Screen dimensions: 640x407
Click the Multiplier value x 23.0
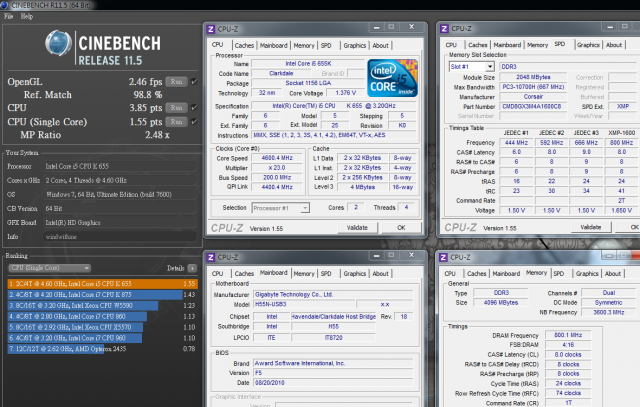click(277, 168)
